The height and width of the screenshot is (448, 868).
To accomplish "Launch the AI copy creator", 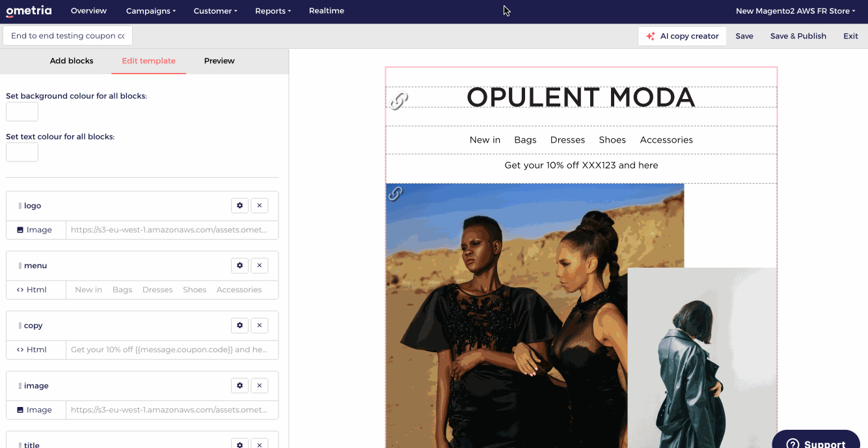I will [x=683, y=36].
